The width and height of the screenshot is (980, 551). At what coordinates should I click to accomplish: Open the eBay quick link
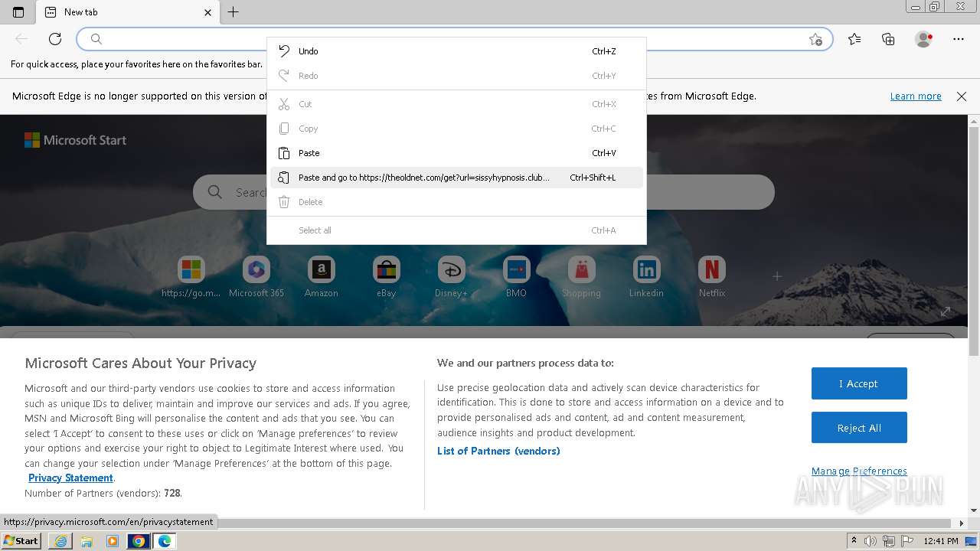pyautogui.click(x=386, y=276)
